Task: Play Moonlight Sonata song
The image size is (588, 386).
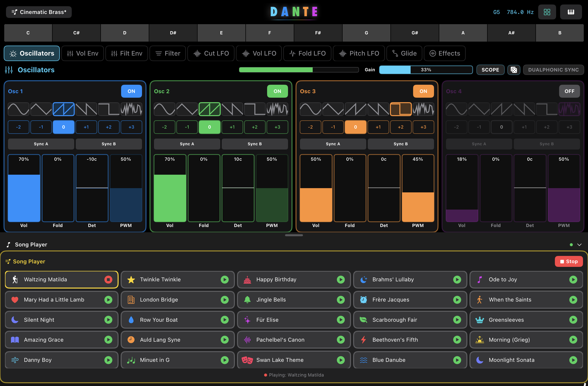Action: (x=573, y=360)
